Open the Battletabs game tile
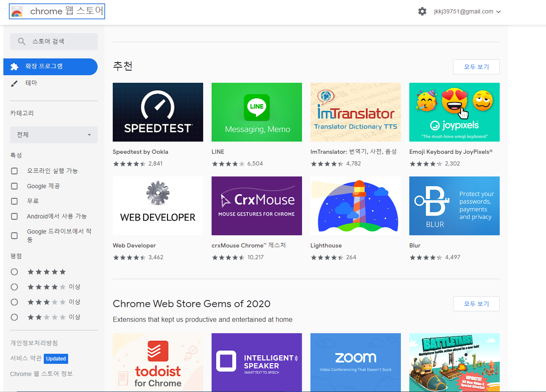Image resolution: width=546 pixels, height=392 pixels. [454, 362]
